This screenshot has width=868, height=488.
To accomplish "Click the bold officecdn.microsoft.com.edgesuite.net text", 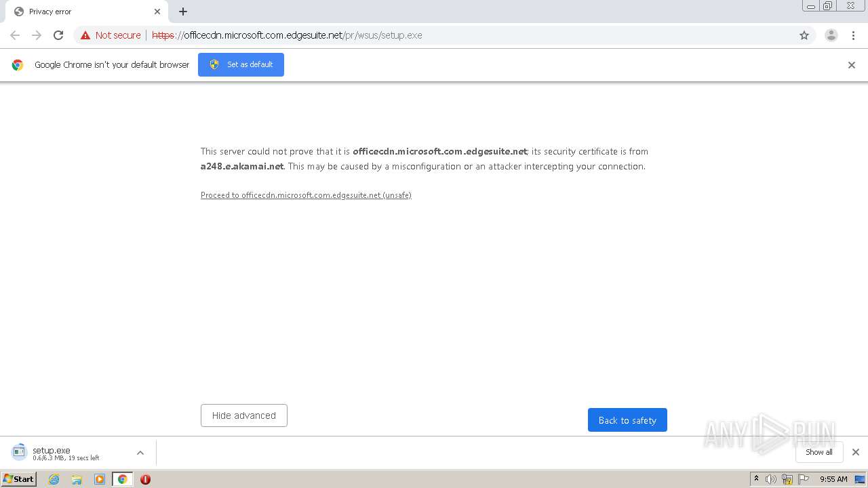I will [x=439, y=151].
